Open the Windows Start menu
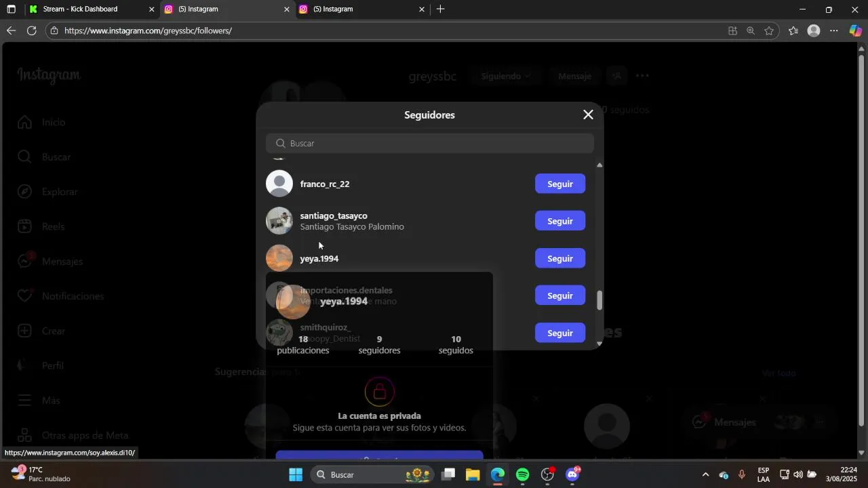 [296, 474]
